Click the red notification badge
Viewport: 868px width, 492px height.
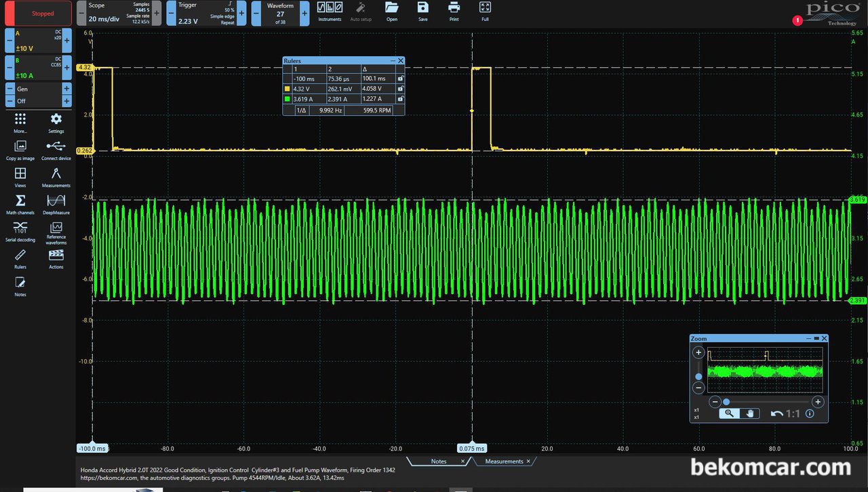click(x=797, y=20)
